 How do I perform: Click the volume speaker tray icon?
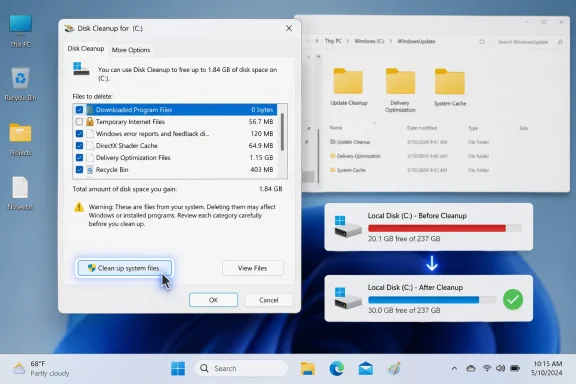(500, 368)
